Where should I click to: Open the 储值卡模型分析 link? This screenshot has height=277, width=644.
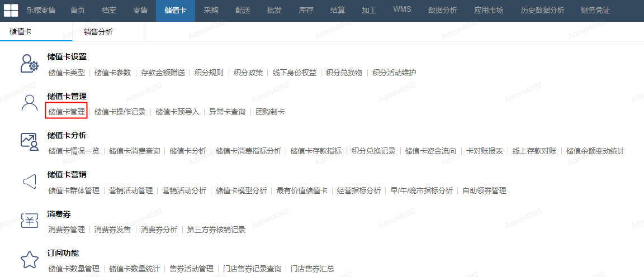pos(241,190)
